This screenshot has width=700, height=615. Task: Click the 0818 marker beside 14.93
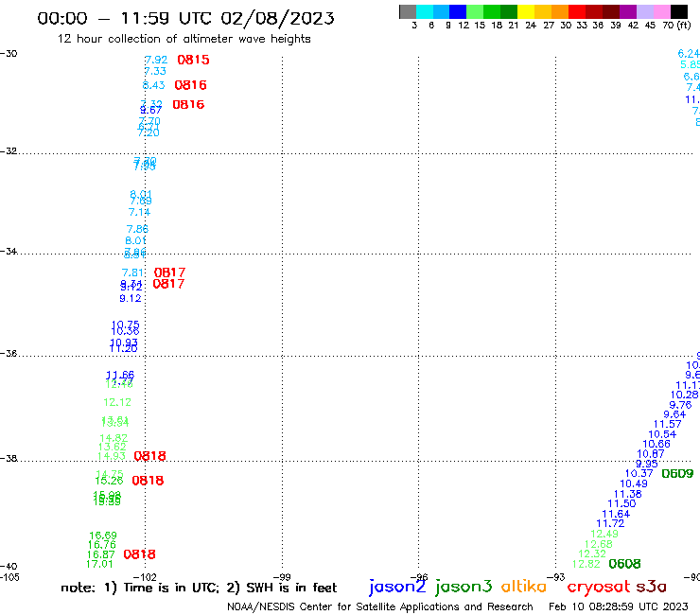tap(150, 456)
